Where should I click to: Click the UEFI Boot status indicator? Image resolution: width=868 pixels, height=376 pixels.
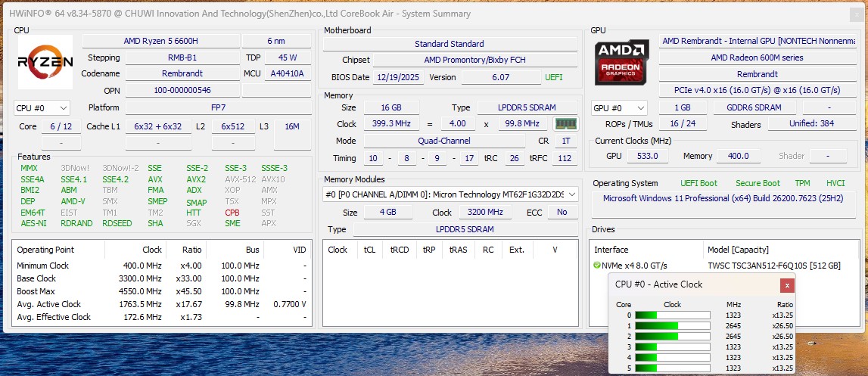pos(698,183)
